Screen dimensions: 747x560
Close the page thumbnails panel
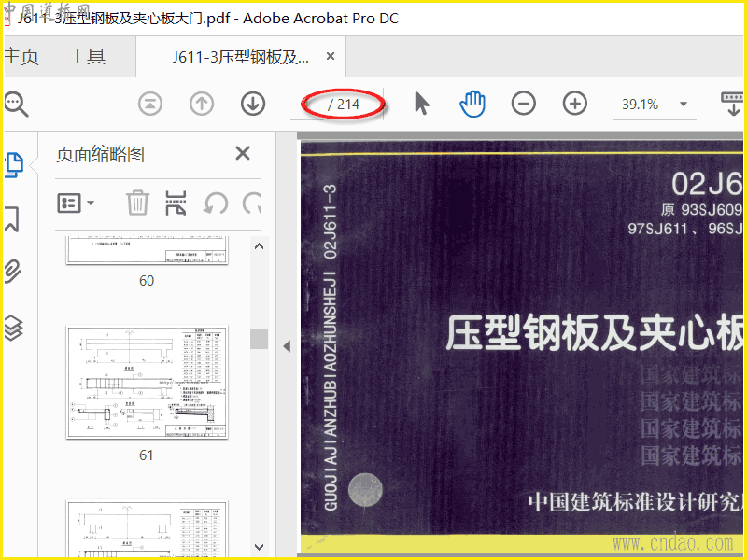pyautogui.click(x=243, y=153)
